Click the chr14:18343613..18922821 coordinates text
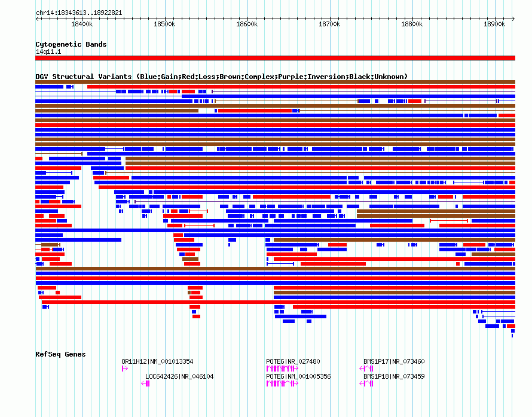This screenshot has height=417, width=532. click(79, 13)
